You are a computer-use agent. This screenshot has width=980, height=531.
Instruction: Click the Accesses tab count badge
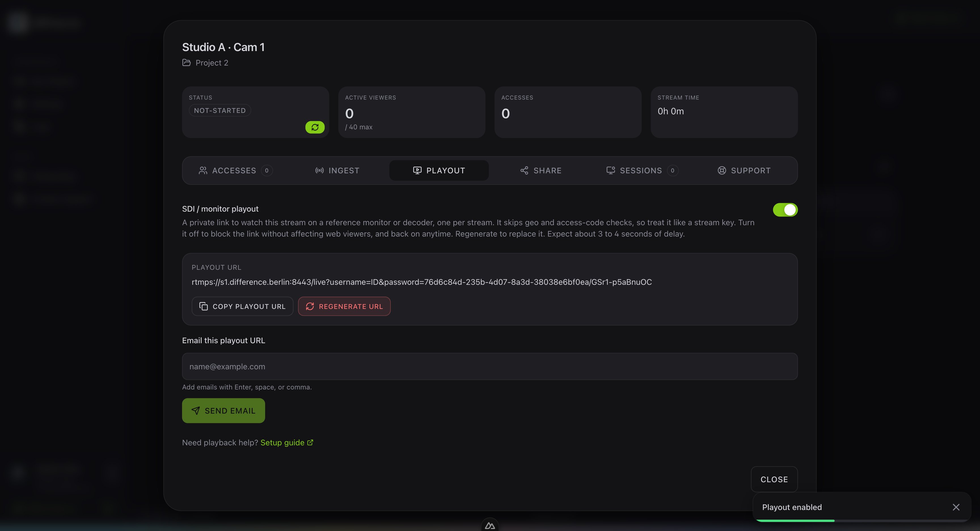(267, 170)
